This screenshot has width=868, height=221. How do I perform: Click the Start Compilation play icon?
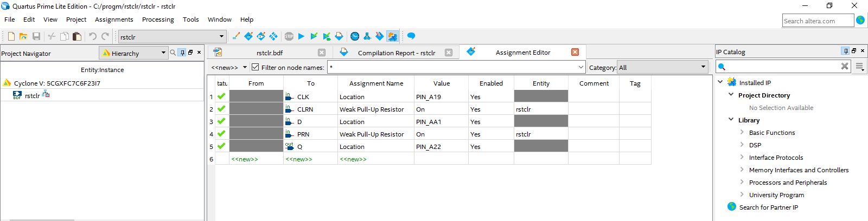(x=301, y=36)
